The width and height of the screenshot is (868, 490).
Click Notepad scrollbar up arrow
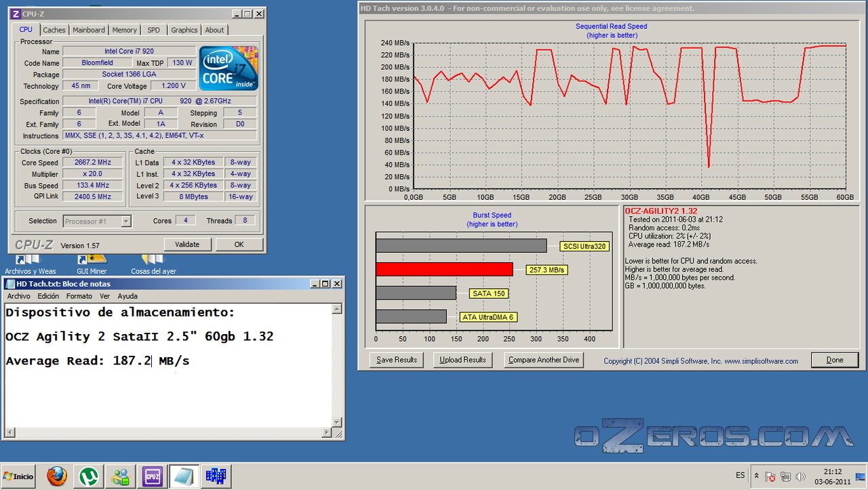[336, 308]
